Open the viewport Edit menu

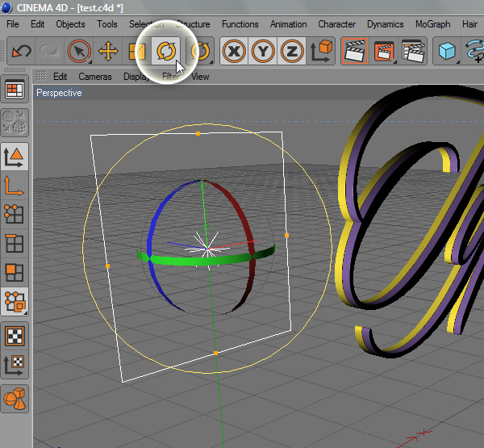[60, 77]
